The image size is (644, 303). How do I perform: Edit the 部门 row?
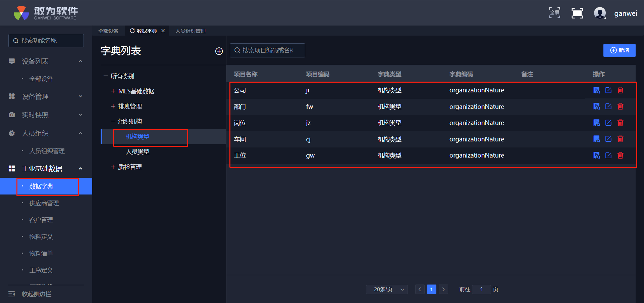click(608, 106)
